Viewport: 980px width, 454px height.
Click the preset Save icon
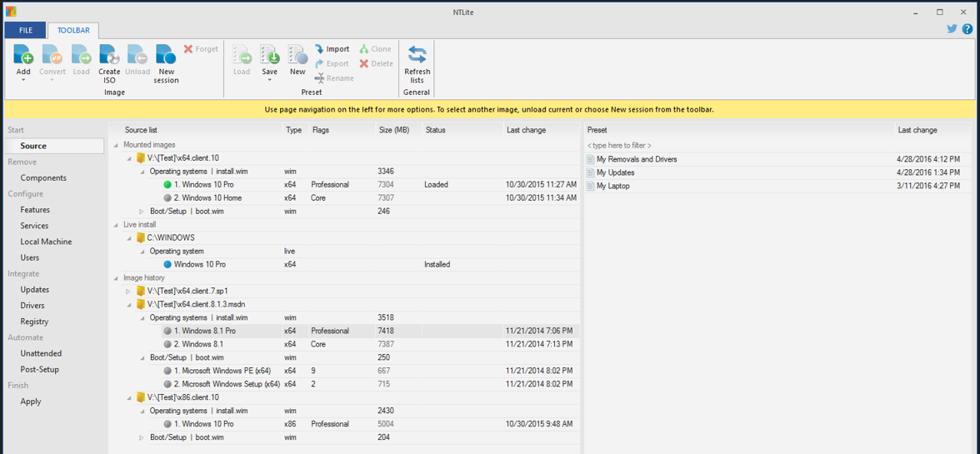click(270, 54)
